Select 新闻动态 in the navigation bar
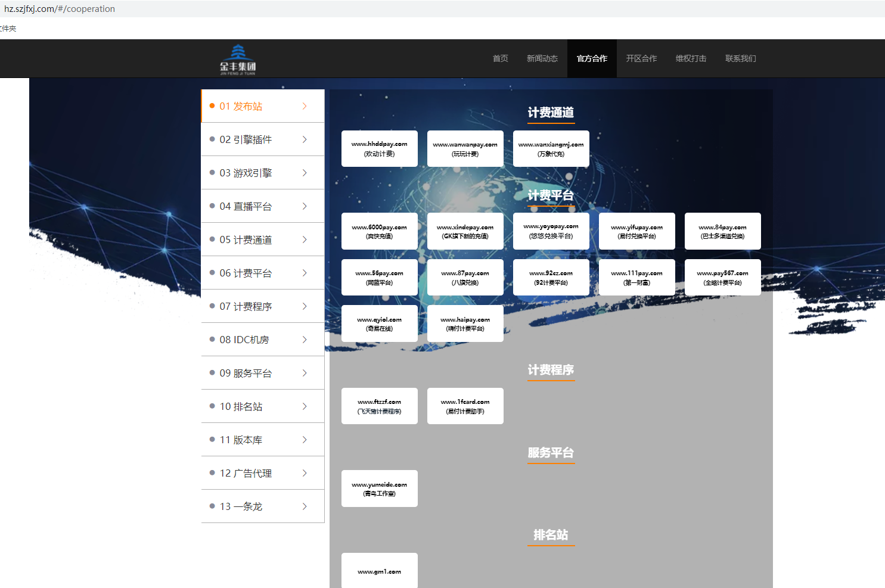Image resolution: width=885 pixels, height=588 pixels. pyautogui.click(x=542, y=58)
